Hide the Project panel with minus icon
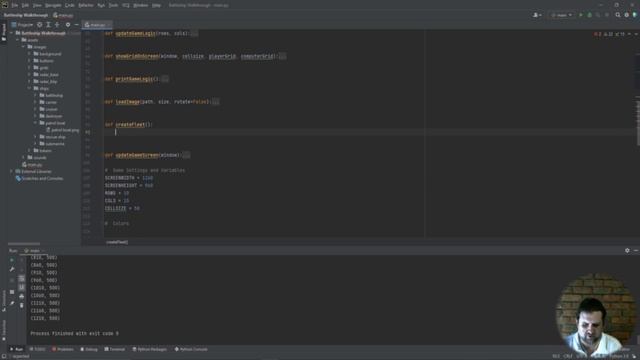This screenshot has width=640, height=360. click(76, 25)
